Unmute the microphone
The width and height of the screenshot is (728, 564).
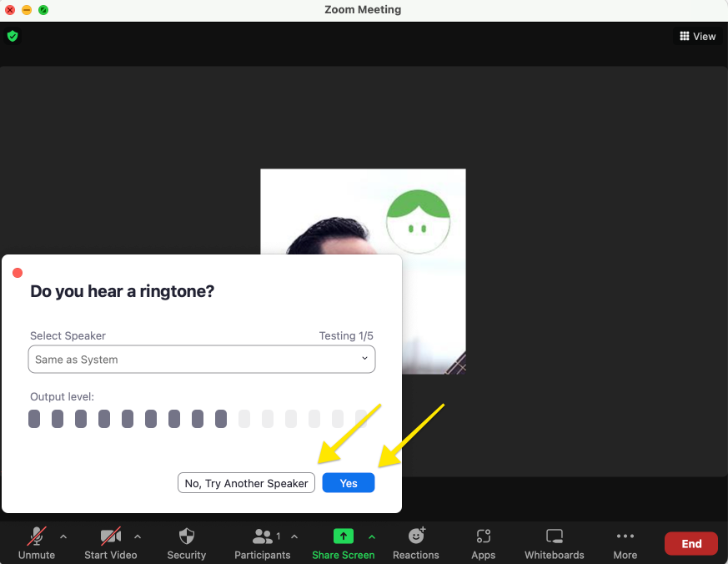pyautogui.click(x=37, y=536)
